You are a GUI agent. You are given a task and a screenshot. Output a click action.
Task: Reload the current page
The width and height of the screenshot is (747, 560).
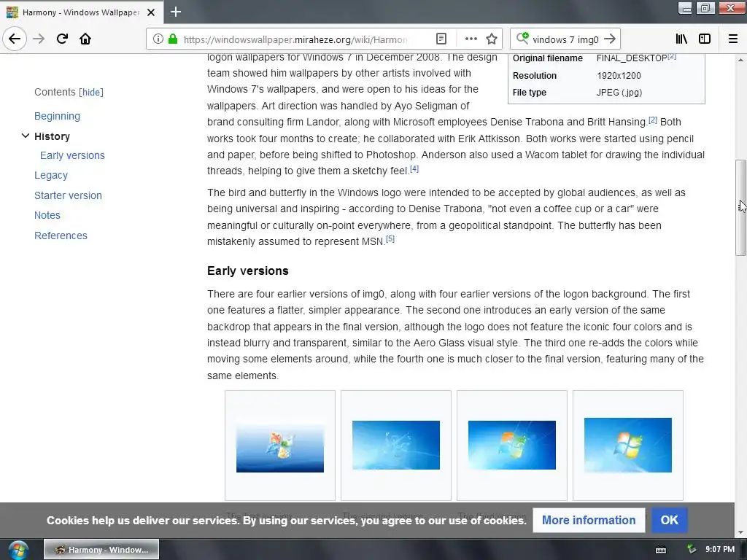pos(62,39)
